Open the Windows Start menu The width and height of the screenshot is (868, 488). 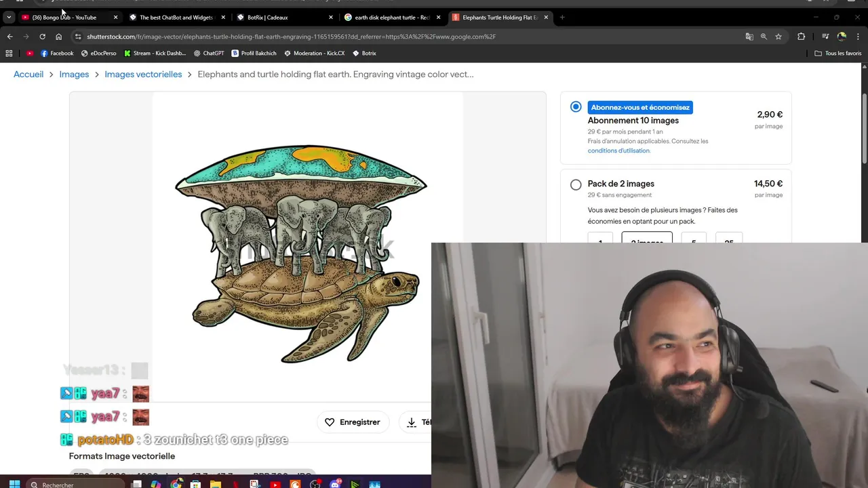tap(14, 484)
